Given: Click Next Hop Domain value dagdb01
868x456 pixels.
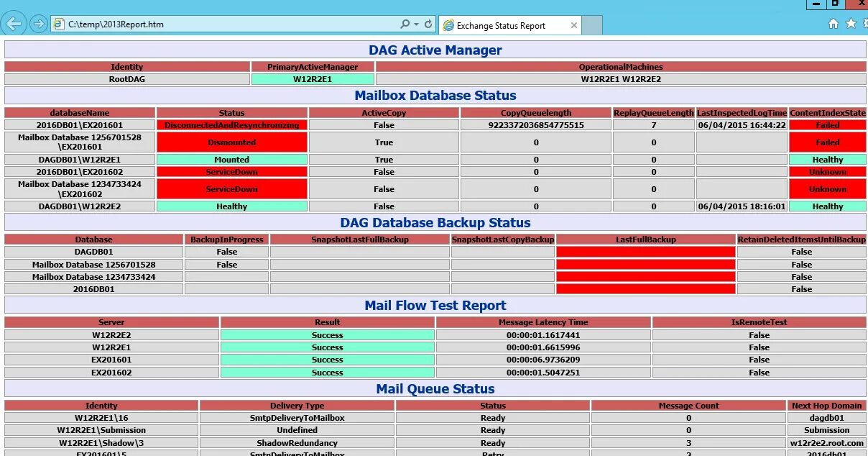Looking at the screenshot, I should coord(826,418).
